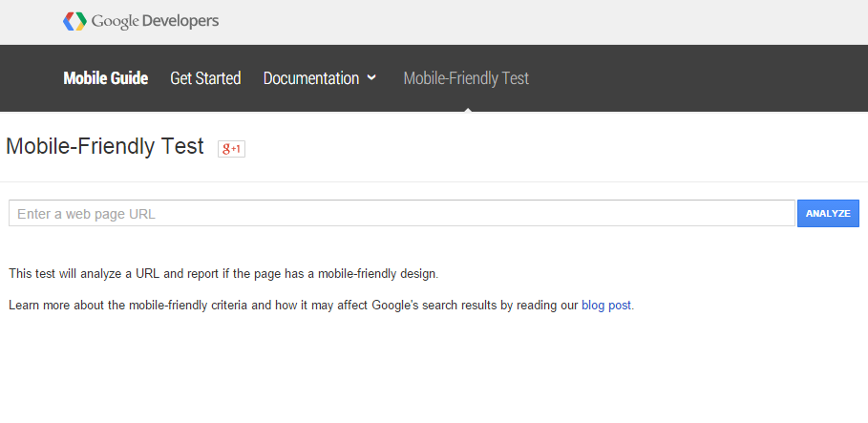The height and width of the screenshot is (423, 868).
Task: Click the Mobile-Friendly Test page heading
Action: [x=105, y=147]
